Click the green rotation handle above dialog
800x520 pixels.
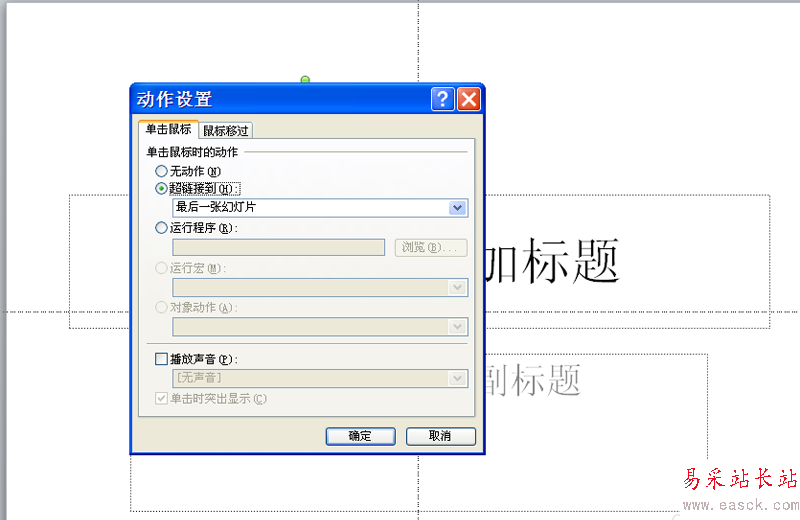(305, 80)
